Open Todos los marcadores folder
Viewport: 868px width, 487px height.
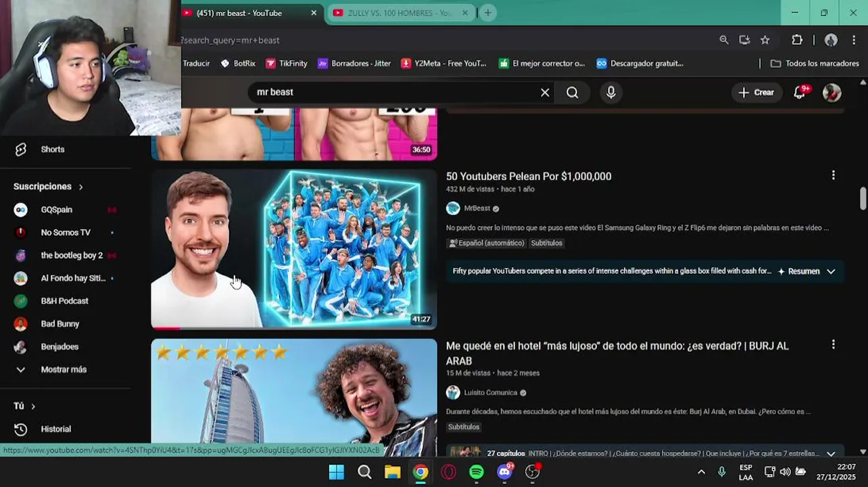click(x=815, y=64)
